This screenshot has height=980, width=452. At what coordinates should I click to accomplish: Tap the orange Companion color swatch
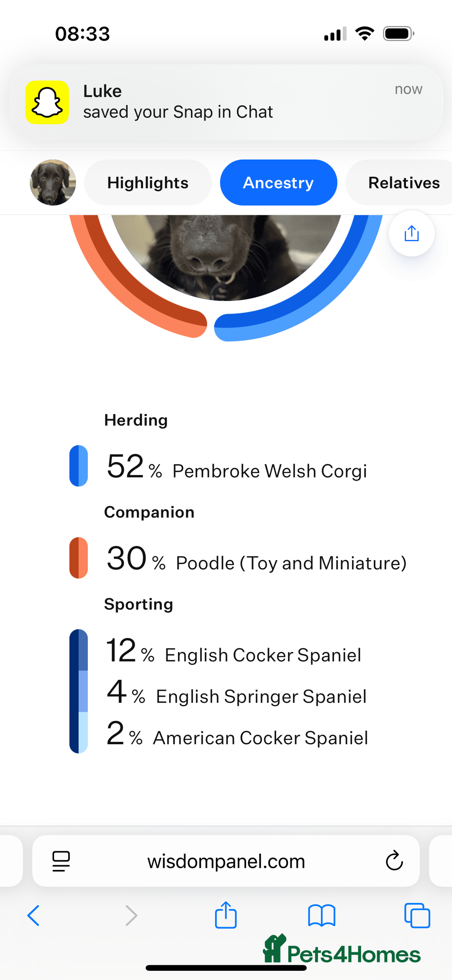pyautogui.click(x=79, y=558)
